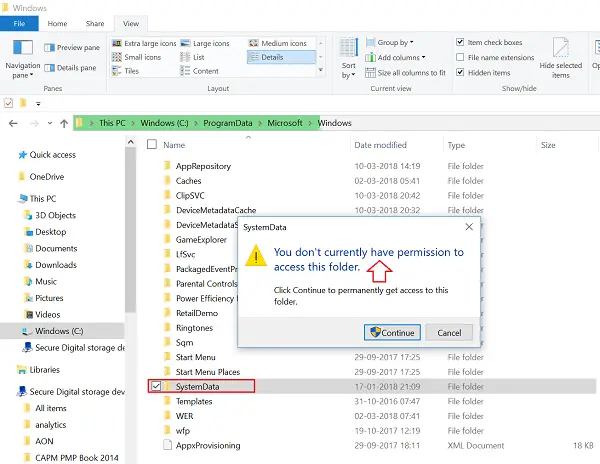Choose Extra large icons layout
The height and width of the screenshot is (464, 600).
point(144,43)
